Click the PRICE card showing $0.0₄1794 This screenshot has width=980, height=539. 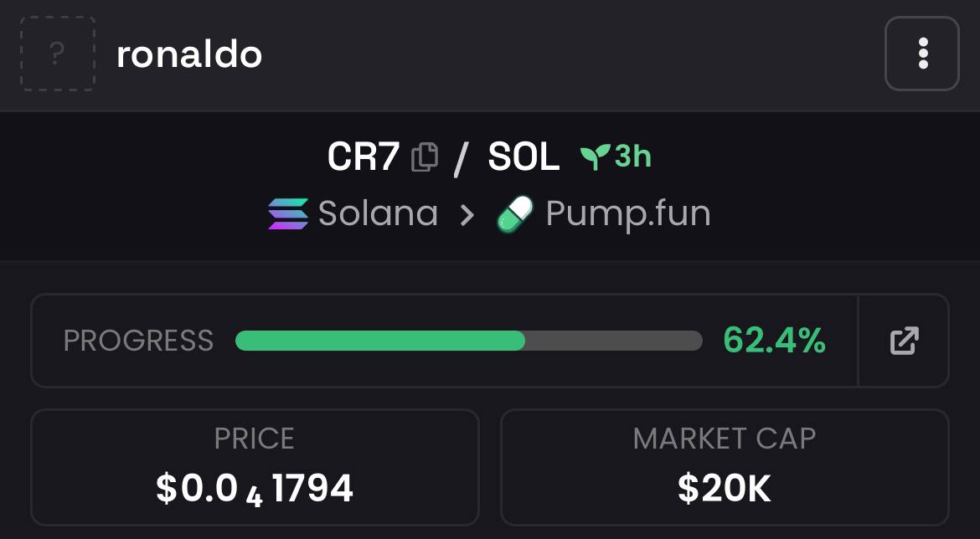coord(255,467)
